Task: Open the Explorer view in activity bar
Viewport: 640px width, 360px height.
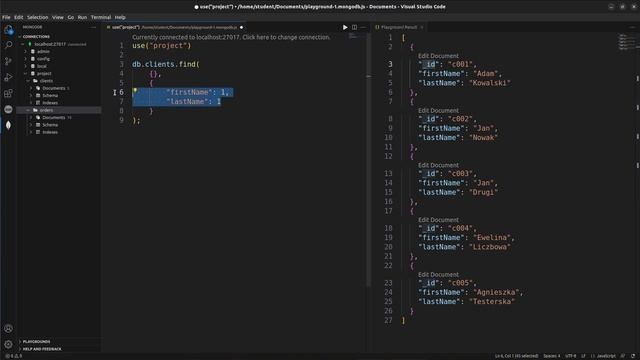Action: pyautogui.click(x=8, y=30)
